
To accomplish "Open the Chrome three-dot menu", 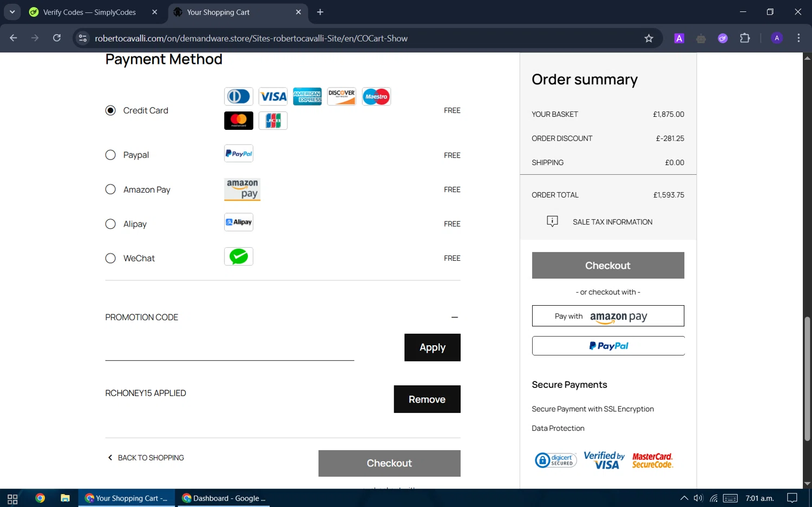I will point(798,38).
